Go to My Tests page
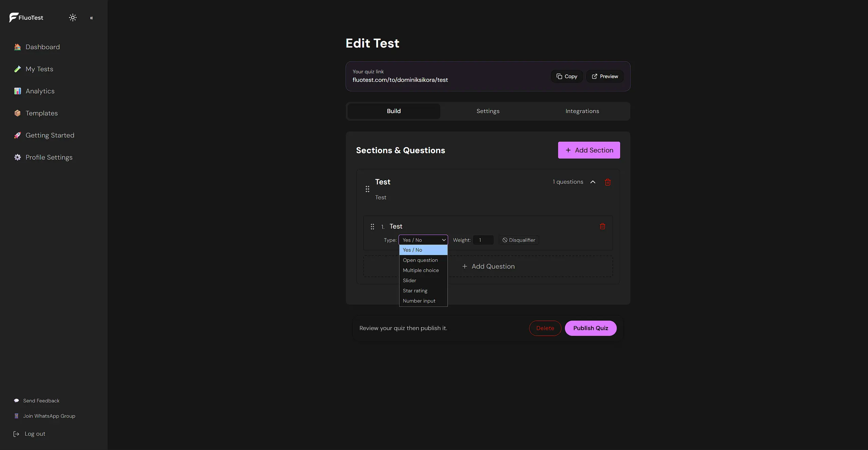The height and width of the screenshot is (450, 868). point(34,69)
